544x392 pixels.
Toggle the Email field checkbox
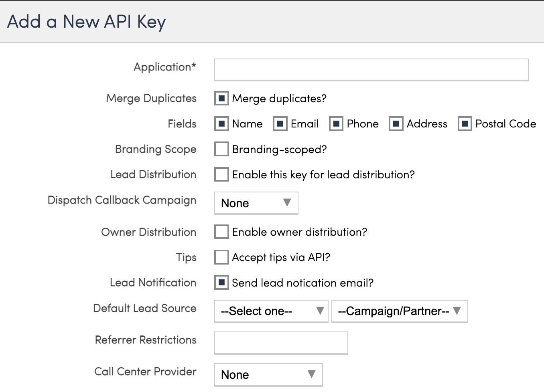[x=280, y=123]
